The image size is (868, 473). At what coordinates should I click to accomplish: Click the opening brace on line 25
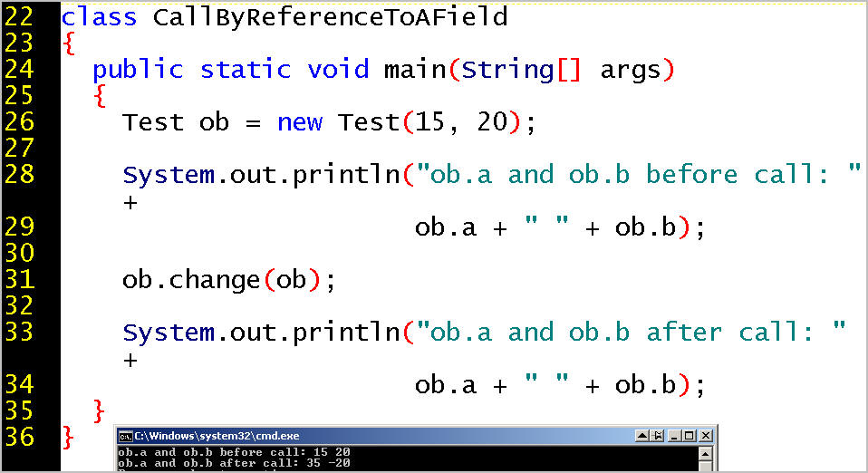coord(100,96)
